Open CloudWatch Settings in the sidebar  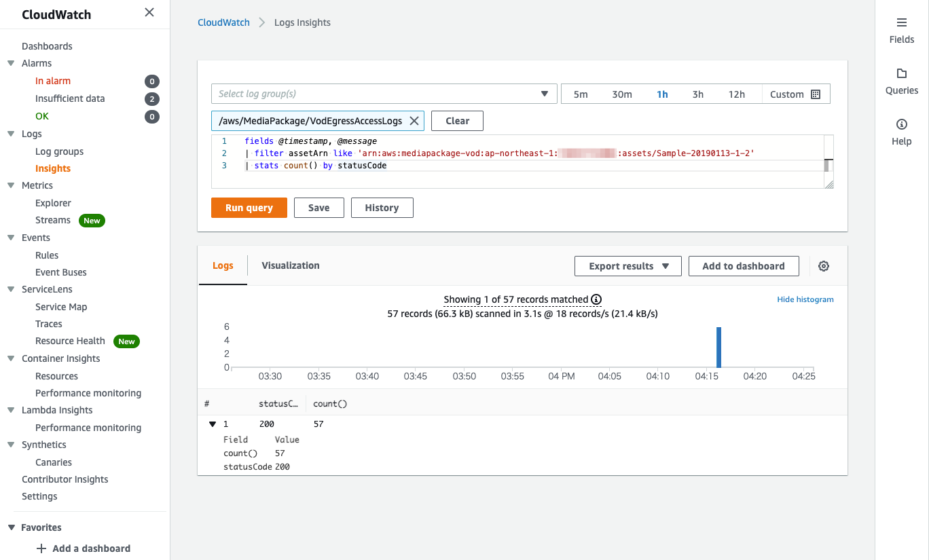pos(39,496)
